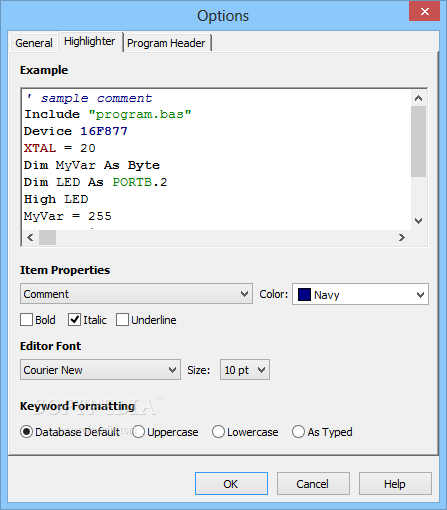The width and height of the screenshot is (447, 510).
Task: Click the horizontal scrollbar thumb in example
Action: tap(47, 238)
